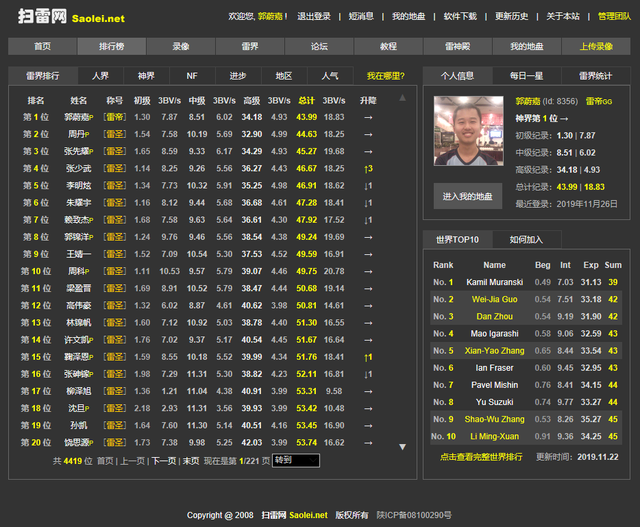This screenshot has height=527, width=640.
Task: Select the 人界 ranking tab
Action: click(100, 76)
